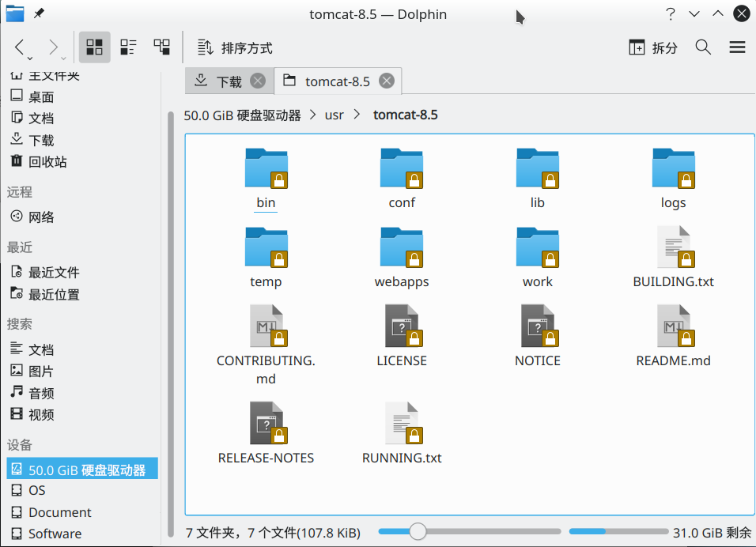756x547 pixels.
Task: Click status text 7 文件夹，7 个文件
Action: (273, 533)
